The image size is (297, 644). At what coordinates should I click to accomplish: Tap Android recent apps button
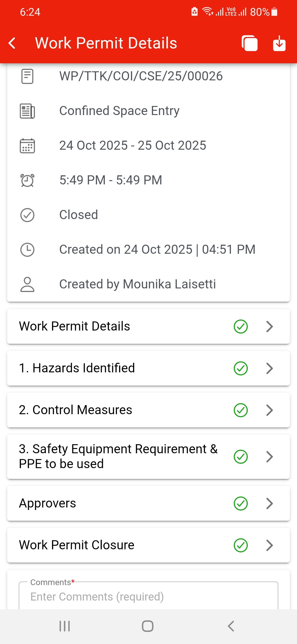coord(65,626)
